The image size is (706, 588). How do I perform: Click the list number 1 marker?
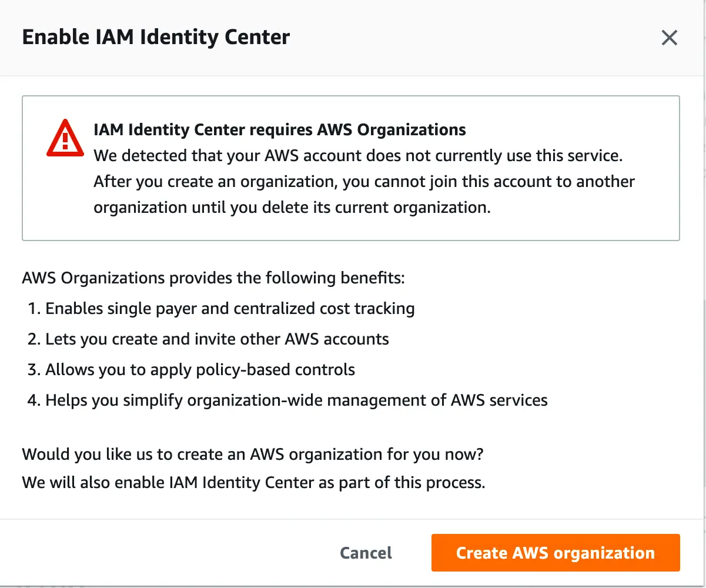point(34,308)
